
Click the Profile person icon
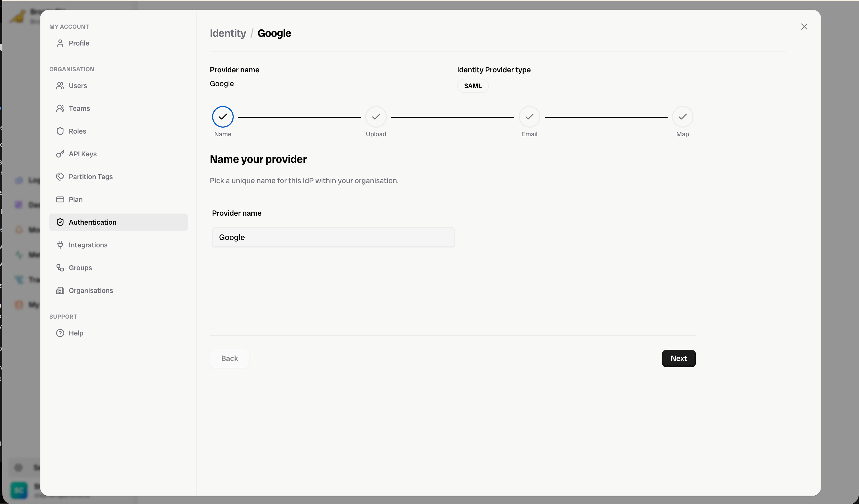(x=60, y=43)
